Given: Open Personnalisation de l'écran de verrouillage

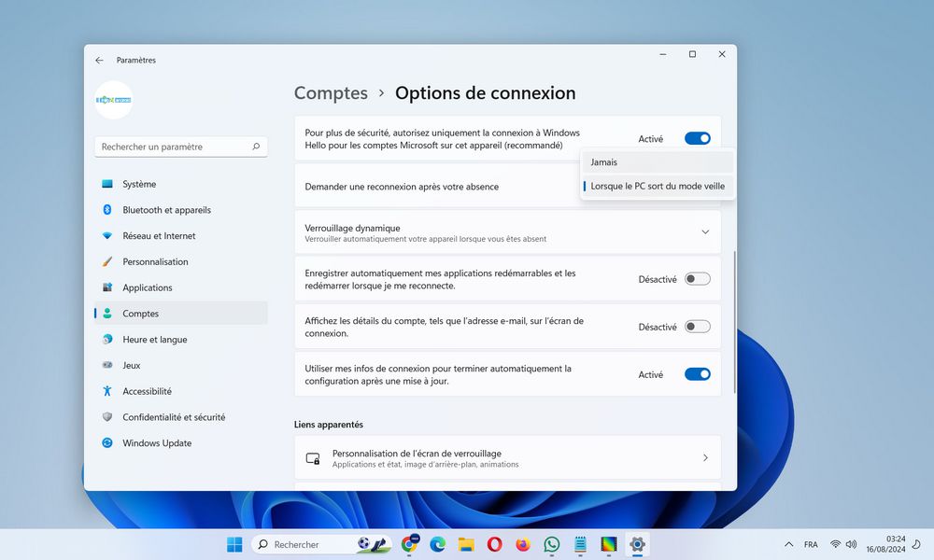Looking at the screenshot, I should pos(507,457).
